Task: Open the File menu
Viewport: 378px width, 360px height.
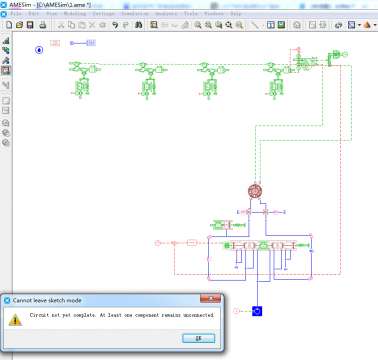Action: 16,14
